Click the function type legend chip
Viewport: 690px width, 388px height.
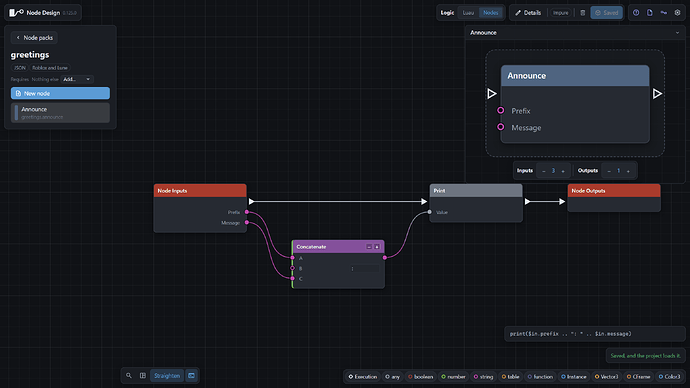tap(540, 377)
